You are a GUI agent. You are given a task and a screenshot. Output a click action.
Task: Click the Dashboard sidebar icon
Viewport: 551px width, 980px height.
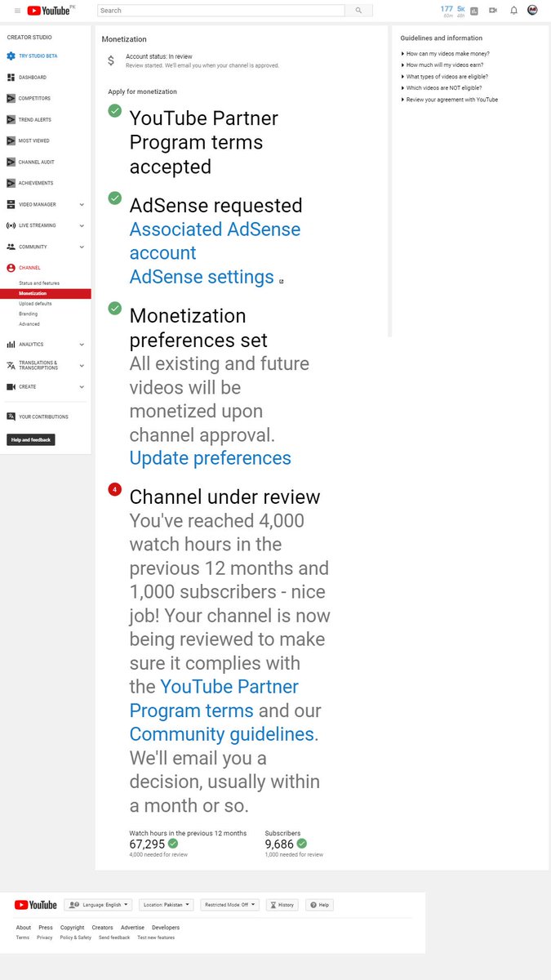(11, 77)
